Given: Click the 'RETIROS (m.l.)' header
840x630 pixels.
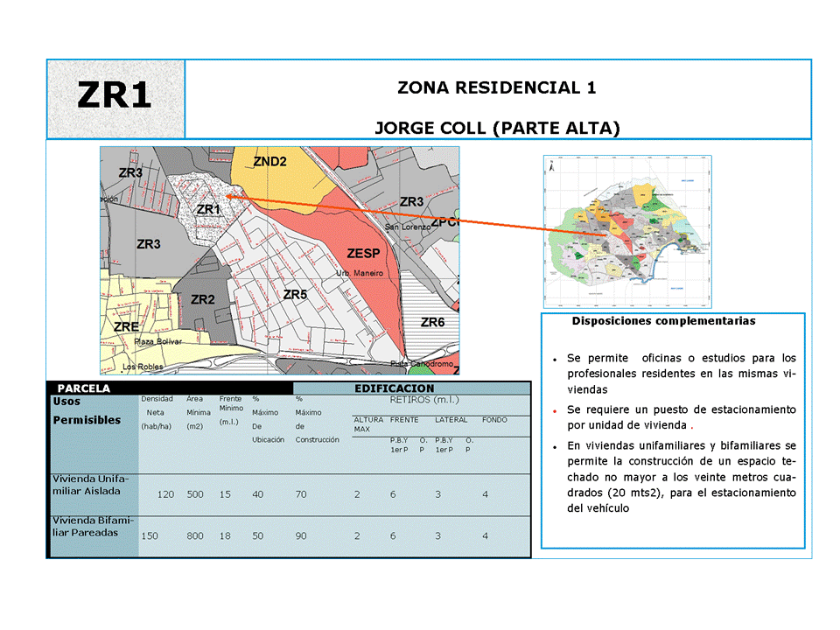Looking at the screenshot, I should [x=424, y=400].
